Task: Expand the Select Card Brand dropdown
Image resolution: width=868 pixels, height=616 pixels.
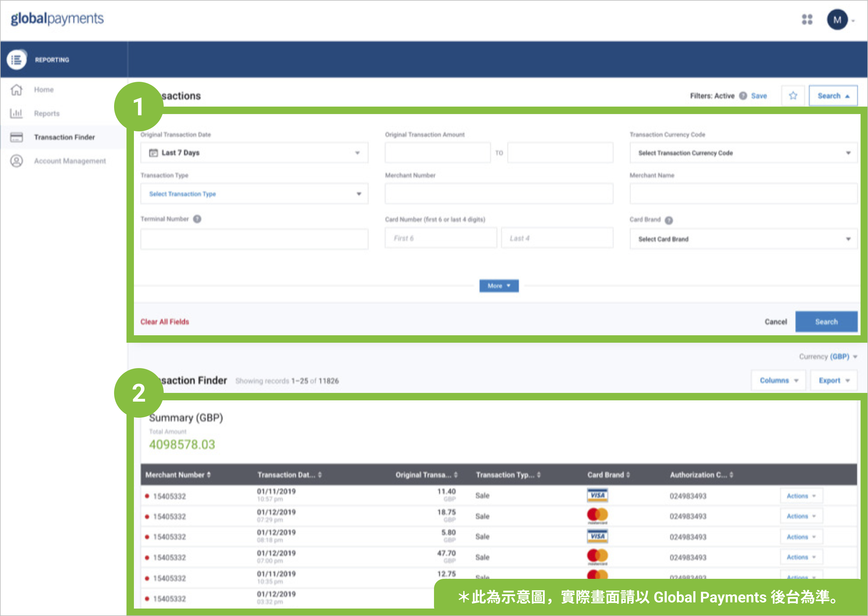Action: 743,239
